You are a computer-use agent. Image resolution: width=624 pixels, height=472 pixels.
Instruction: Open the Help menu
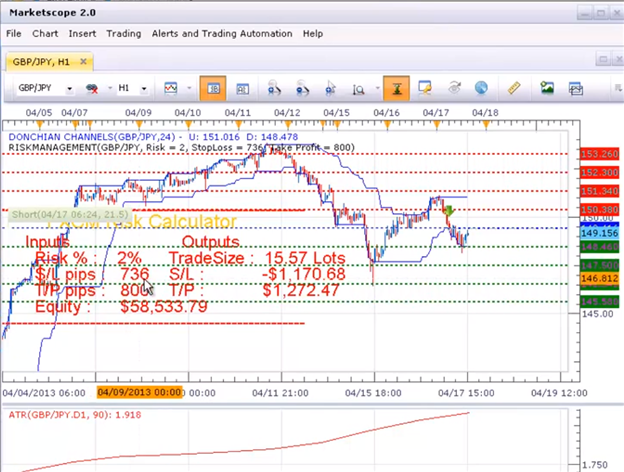click(x=313, y=34)
